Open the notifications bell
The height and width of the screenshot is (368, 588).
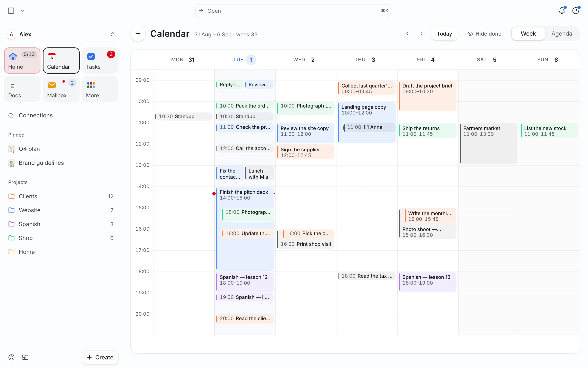[562, 11]
